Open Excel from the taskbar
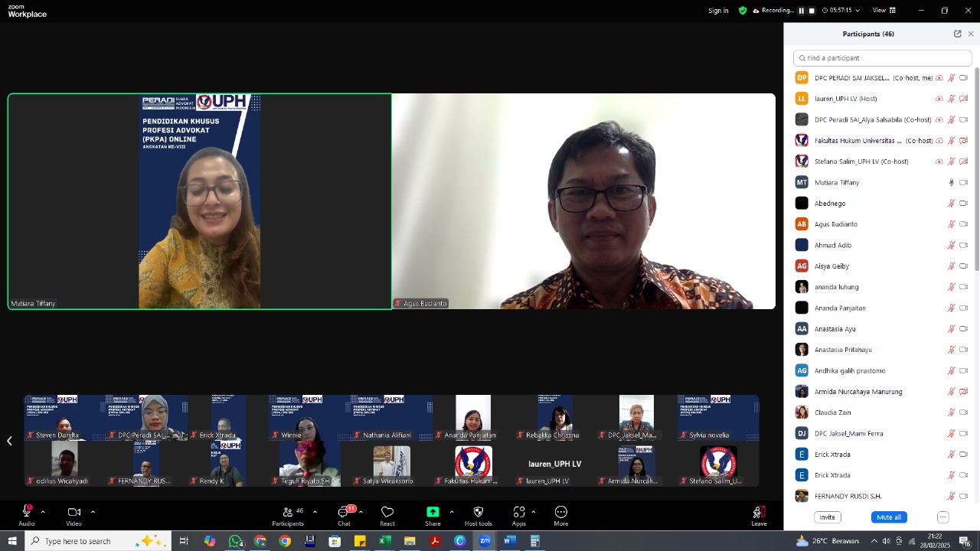The image size is (980, 551). point(385,541)
